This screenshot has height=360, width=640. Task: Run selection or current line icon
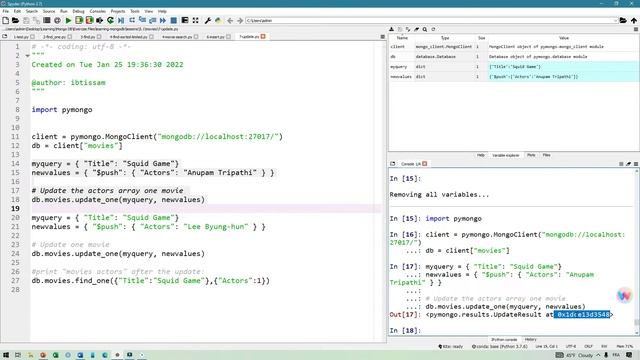pos(100,20)
